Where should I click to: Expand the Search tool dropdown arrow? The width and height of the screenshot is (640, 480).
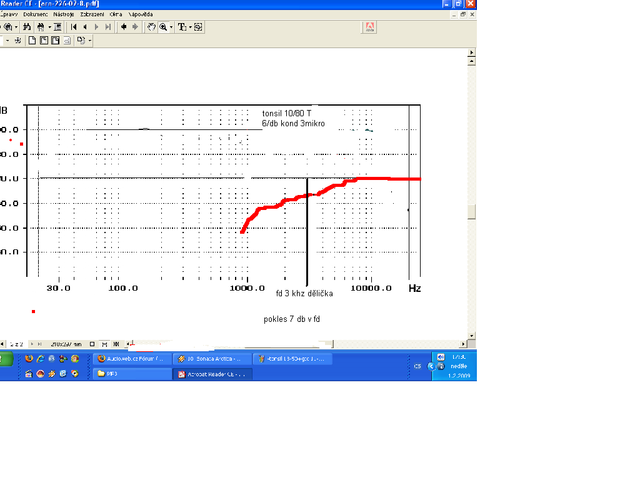pyautogui.click(x=50, y=27)
